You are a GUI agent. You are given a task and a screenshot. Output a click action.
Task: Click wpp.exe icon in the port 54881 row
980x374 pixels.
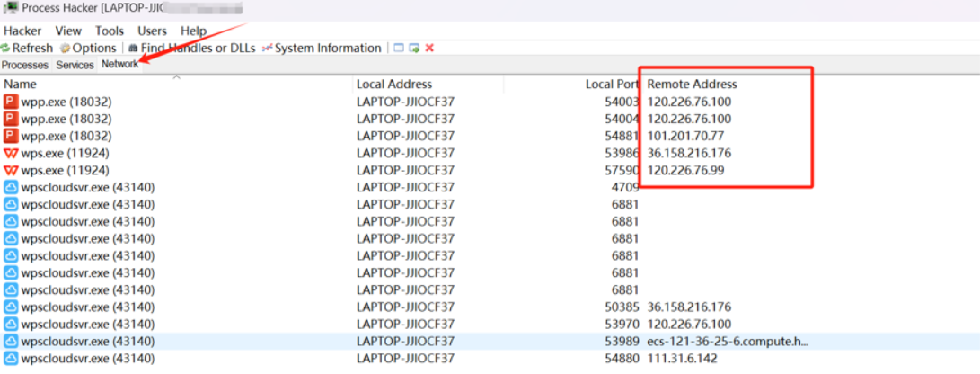(x=11, y=136)
